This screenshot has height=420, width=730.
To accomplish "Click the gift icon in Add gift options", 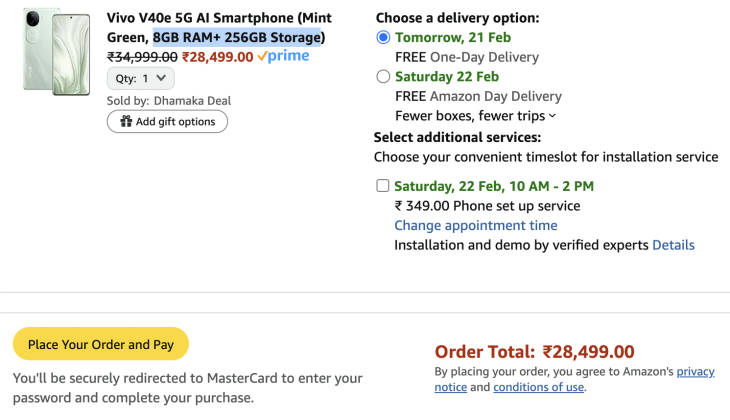I will point(126,122).
